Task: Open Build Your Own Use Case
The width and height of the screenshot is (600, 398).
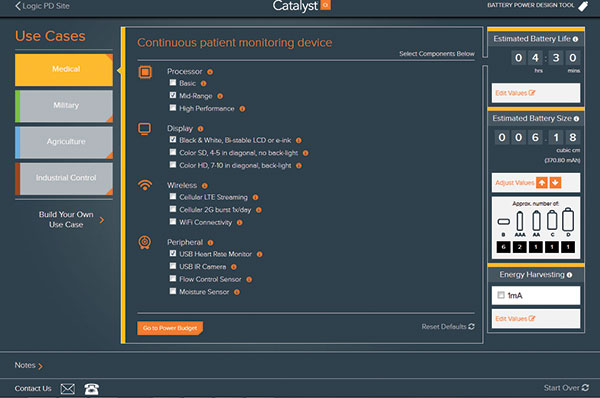Action: (71, 220)
